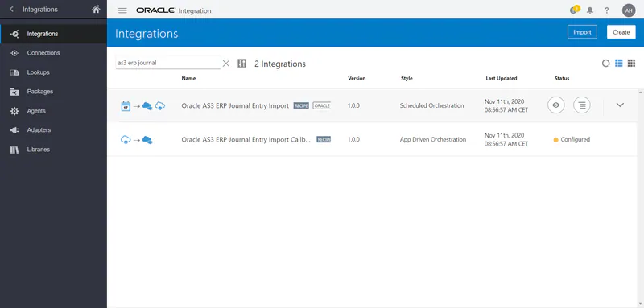644x308 pixels.
Task: Refresh the integrations list
Action: (x=605, y=64)
